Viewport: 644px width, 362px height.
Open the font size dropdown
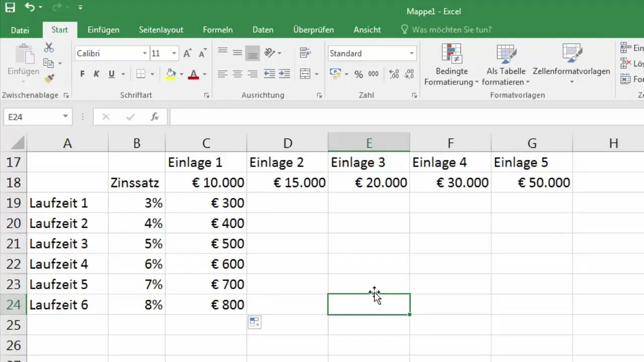tap(174, 53)
